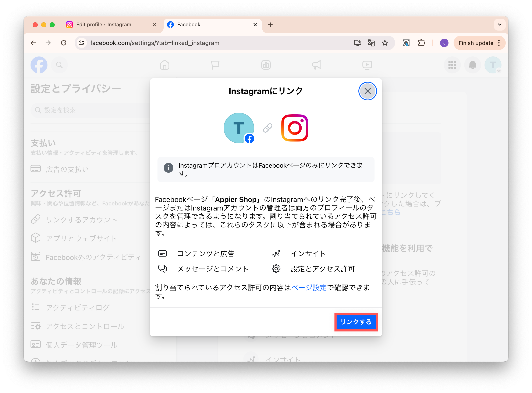
Task: Open the Extensions puzzle icon
Action: point(421,43)
